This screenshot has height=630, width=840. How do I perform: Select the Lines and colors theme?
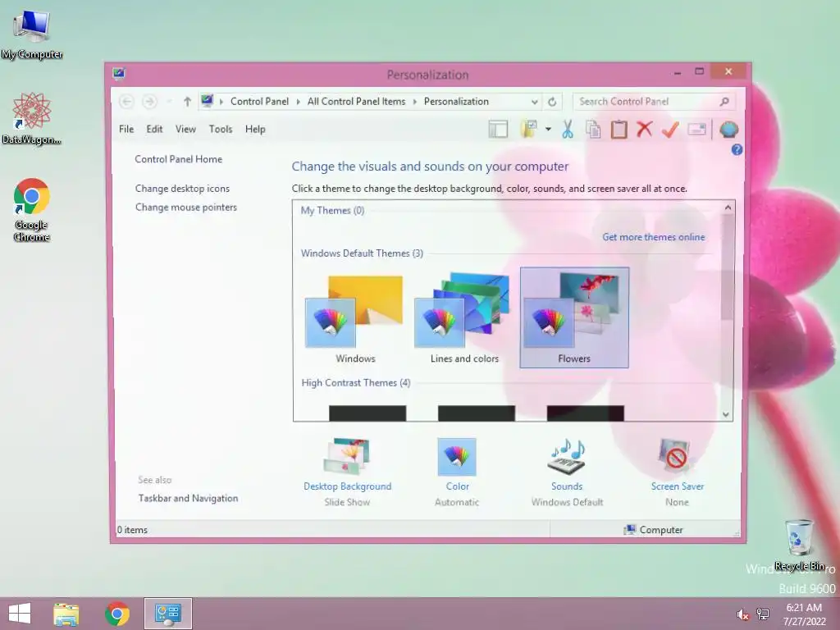464,318
